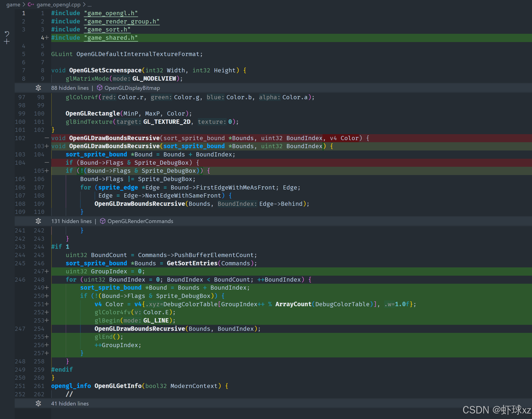The width and height of the screenshot is (532, 419).
Task: Click the stage change plus icon
Action: (7, 42)
